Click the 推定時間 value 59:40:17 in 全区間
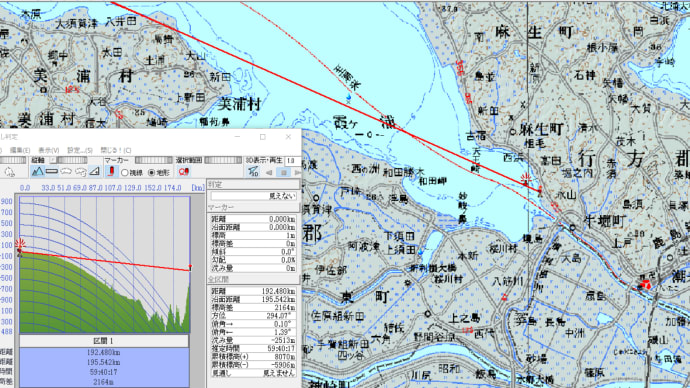Image resolution: width=690 pixels, height=388 pixels. tap(281, 348)
